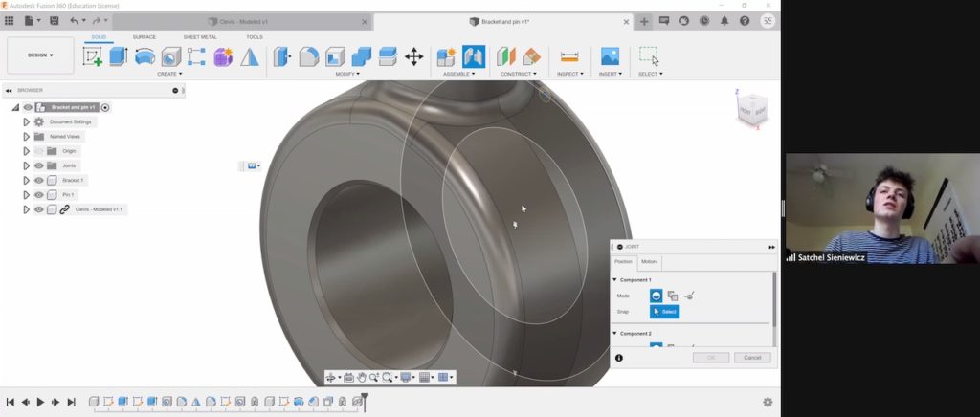Expand the Document Settings node
This screenshot has width=980, height=417.
click(27, 122)
